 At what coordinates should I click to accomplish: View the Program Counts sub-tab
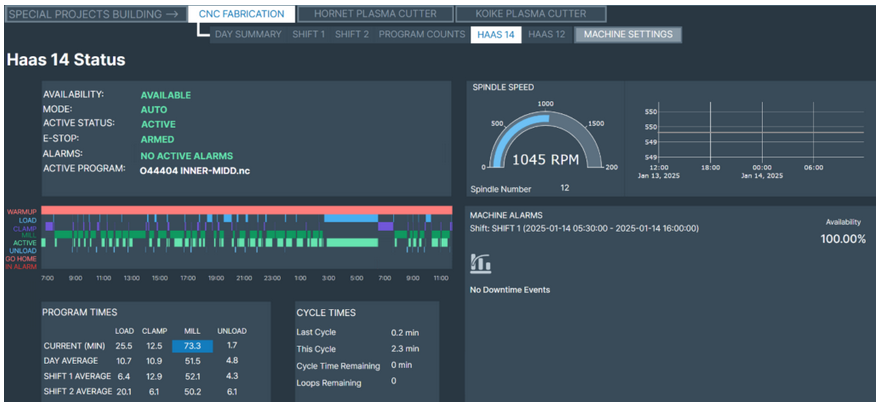point(422,34)
